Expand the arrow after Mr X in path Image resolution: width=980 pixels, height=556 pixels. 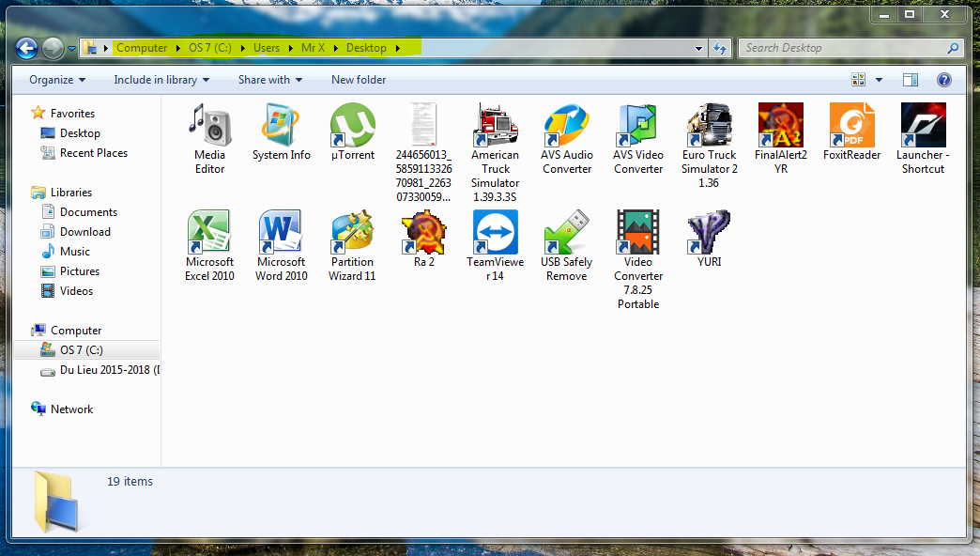[x=336, y=48]
